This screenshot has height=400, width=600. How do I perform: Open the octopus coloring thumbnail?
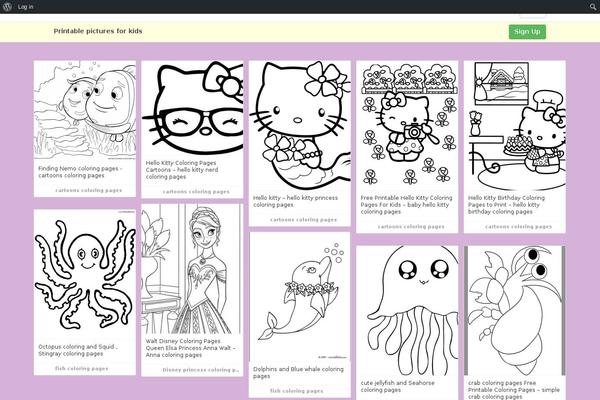(85, 274)
